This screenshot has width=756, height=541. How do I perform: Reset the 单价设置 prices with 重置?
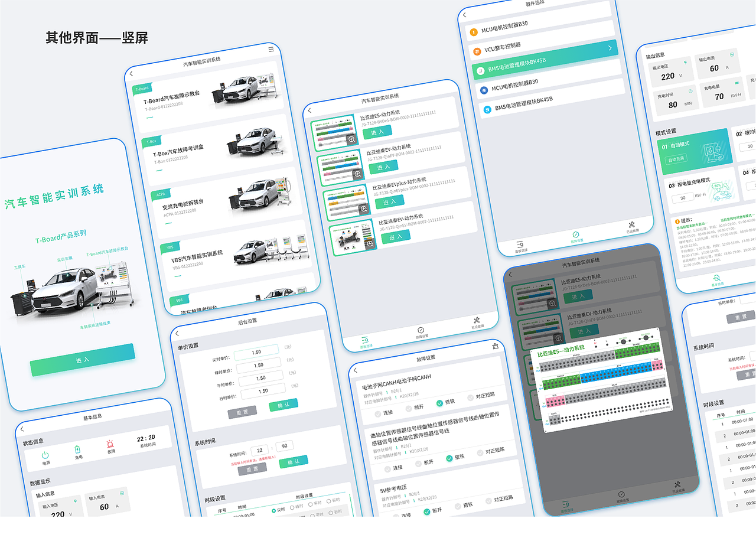pyautogui.click(x=242, y=411)
